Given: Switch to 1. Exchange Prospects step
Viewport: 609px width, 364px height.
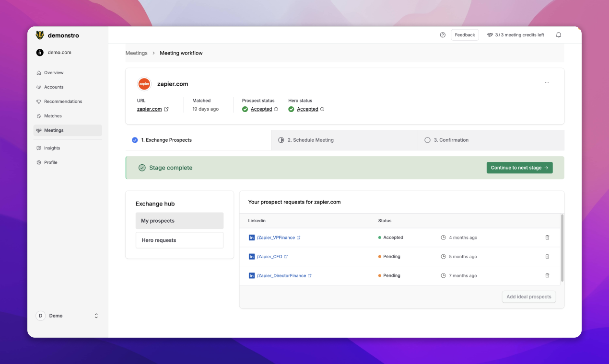Looking at the screenshot, I should tap(199, 140).
